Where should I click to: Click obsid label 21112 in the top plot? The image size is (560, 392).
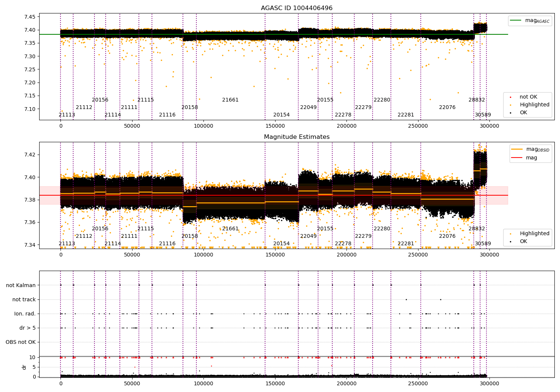click(x=84, y=108)
